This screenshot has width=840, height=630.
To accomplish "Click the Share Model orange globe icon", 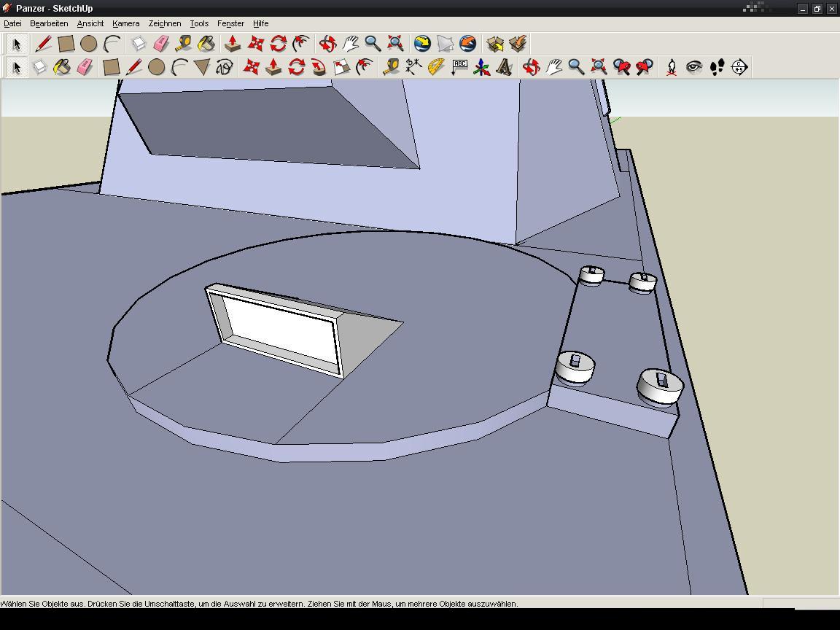I will [467, 44].
